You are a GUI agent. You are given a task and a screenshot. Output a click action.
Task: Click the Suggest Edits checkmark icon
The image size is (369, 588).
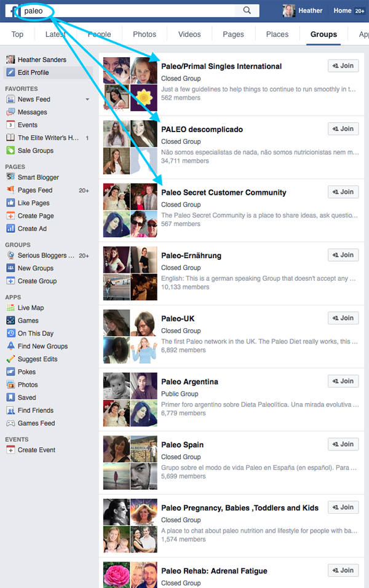pos(10,359)
